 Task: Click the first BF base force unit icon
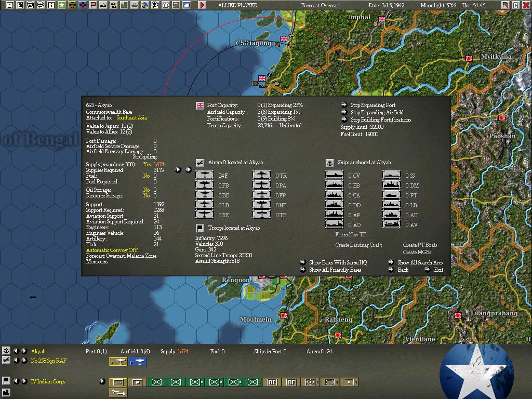point(272,382)
